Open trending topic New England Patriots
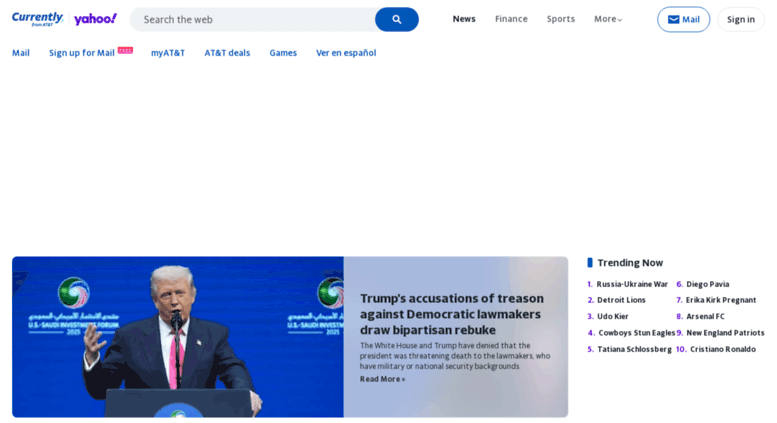The height and width of the screenshot is (423, 777). (725, 332)
